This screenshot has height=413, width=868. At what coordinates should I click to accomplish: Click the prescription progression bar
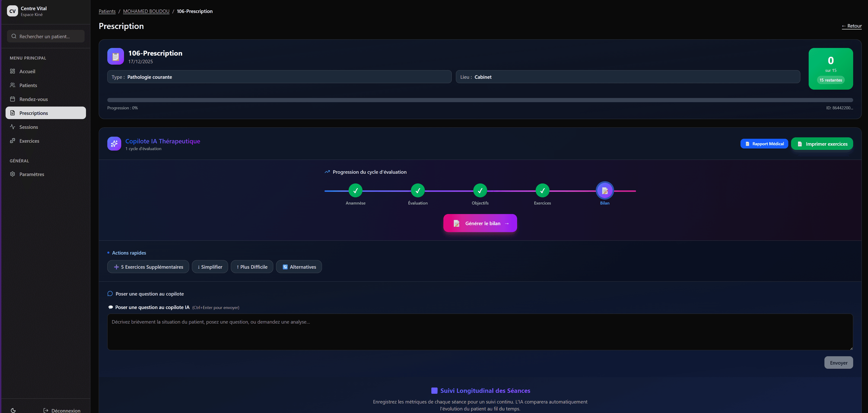coord(480,100)
